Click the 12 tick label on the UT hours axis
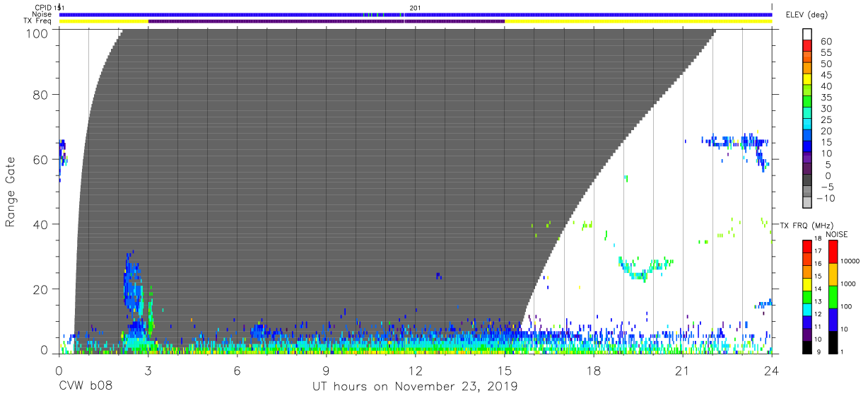 pyautogui.click(x=415, y=370)
